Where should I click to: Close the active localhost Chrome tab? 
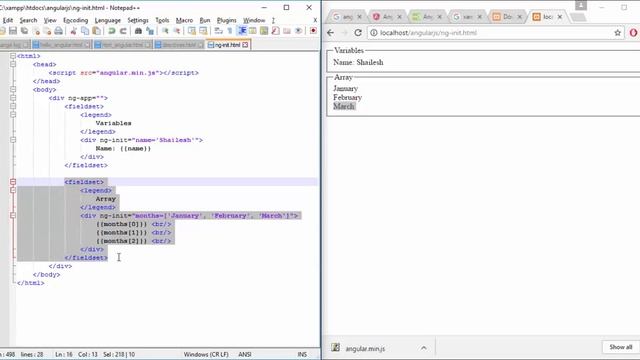point(560,17)
